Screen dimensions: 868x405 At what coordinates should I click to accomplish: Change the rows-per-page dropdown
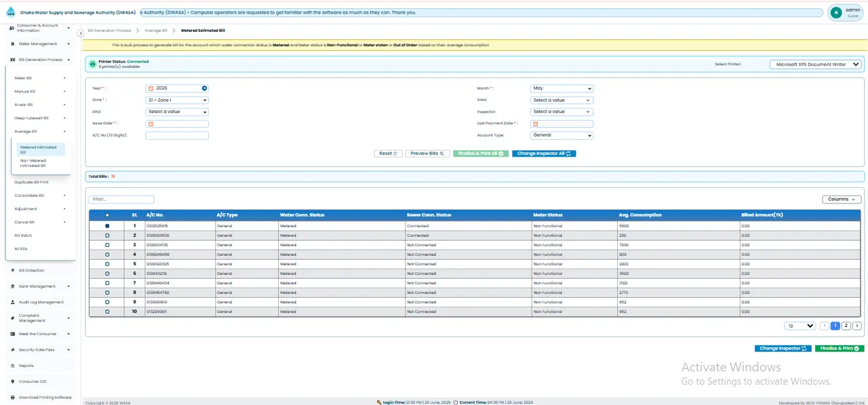pyautogui.click(x=800, y=326)
